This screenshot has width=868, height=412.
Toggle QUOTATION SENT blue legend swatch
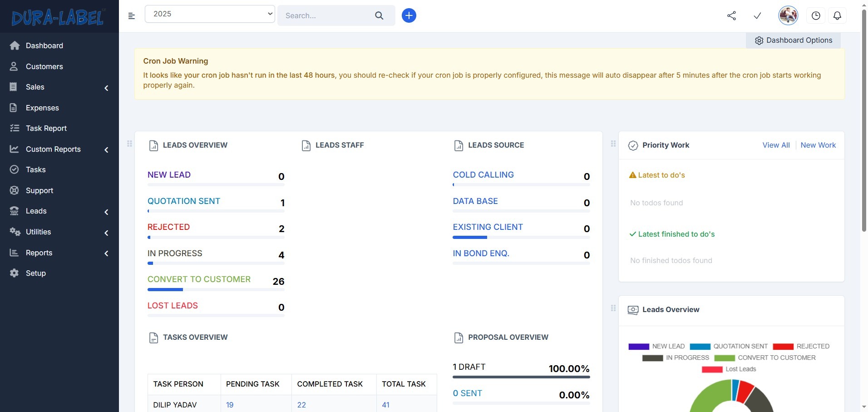[700, 347]
